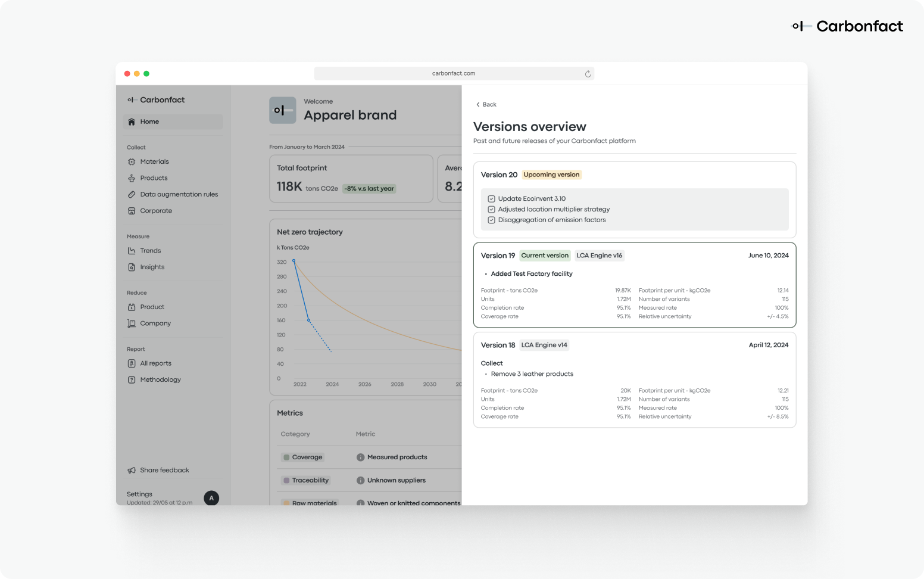924x579 pixels.
Task: Click the info icon beside Unknown suppliers
Action: tap(360, 480)
